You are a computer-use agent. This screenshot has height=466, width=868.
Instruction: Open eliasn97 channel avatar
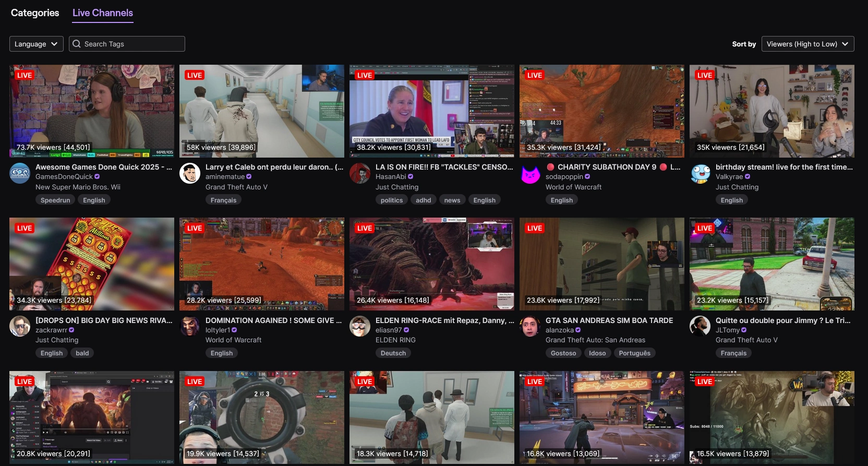coord(360,326)
